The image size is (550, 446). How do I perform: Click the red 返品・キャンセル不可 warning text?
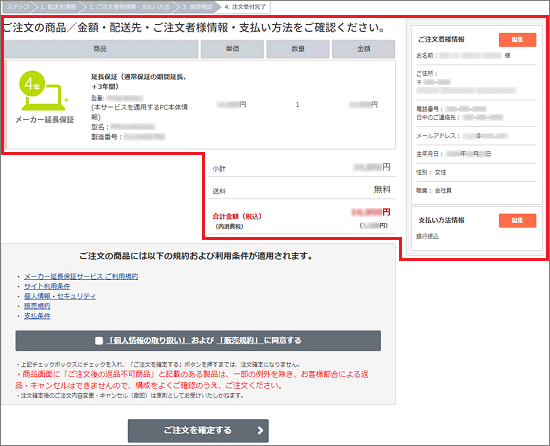coord(192,380)
